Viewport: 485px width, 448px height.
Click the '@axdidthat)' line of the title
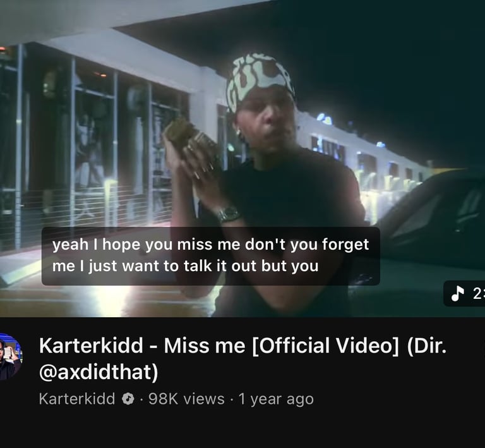(99, 372)
